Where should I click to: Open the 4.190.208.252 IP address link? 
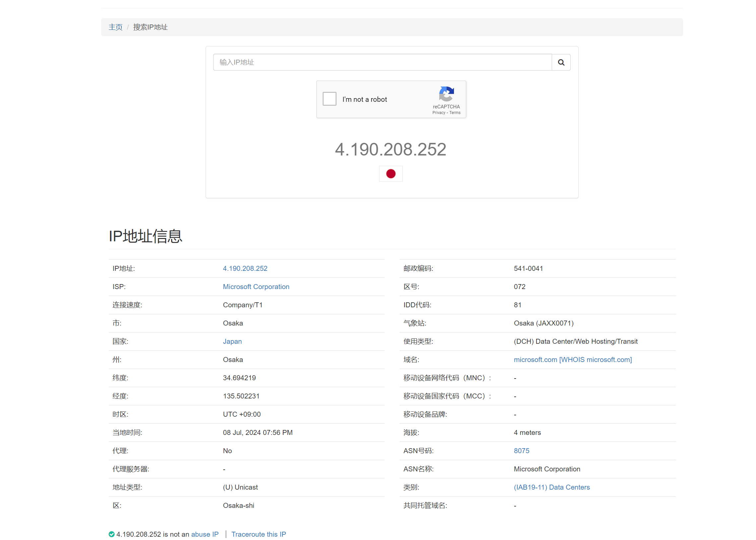[x=245, y=268]
